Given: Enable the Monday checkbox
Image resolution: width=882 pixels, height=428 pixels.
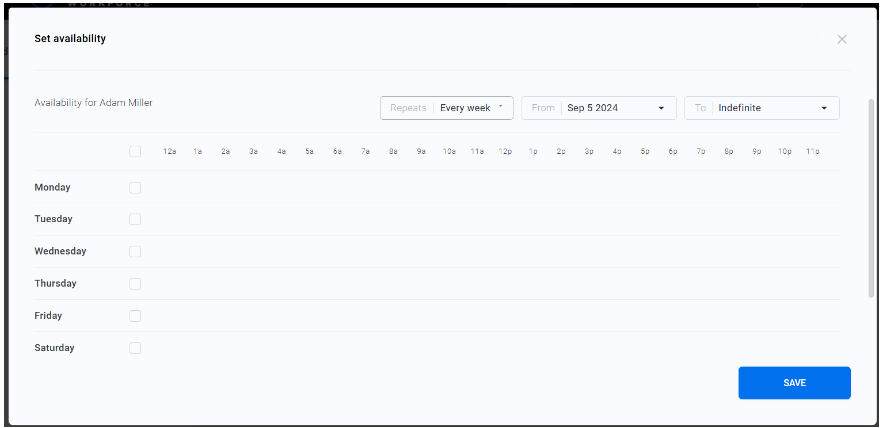Looking at the screenshot, I should pyautogui.click(x=135, y=188).
